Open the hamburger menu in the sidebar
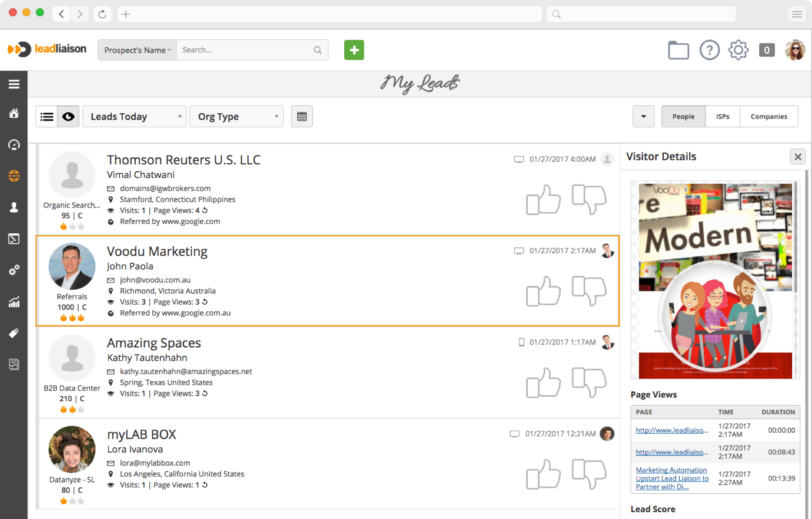Image resolution: width=812 pixels, height=519 pixels. (14, 84)
